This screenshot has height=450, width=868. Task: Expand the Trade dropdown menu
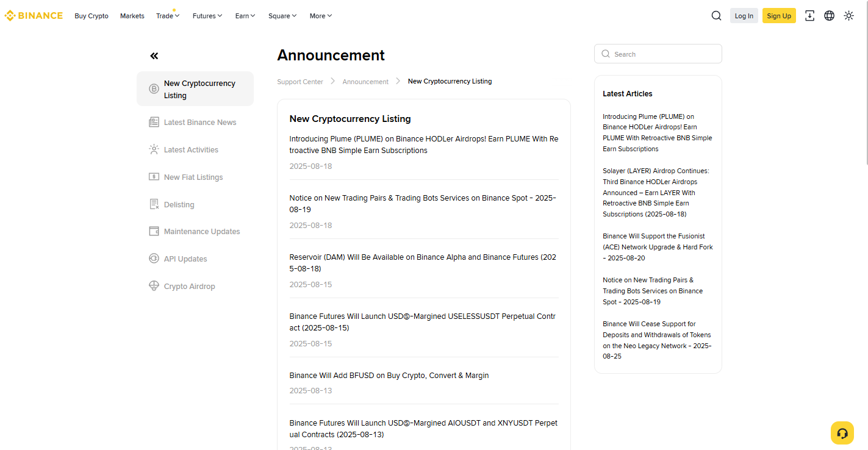click(x=167, y=16)
